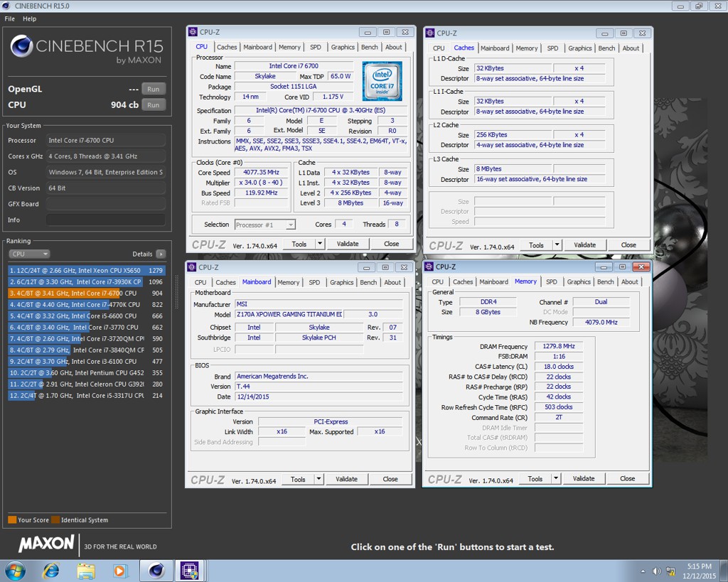Click red close icon of Memory CPU-Z window
The image size is (728, 582).
[641, 267]
